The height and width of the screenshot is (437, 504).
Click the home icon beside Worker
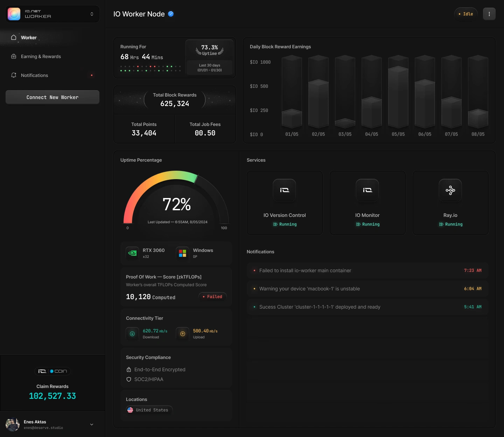click(14, 37)
